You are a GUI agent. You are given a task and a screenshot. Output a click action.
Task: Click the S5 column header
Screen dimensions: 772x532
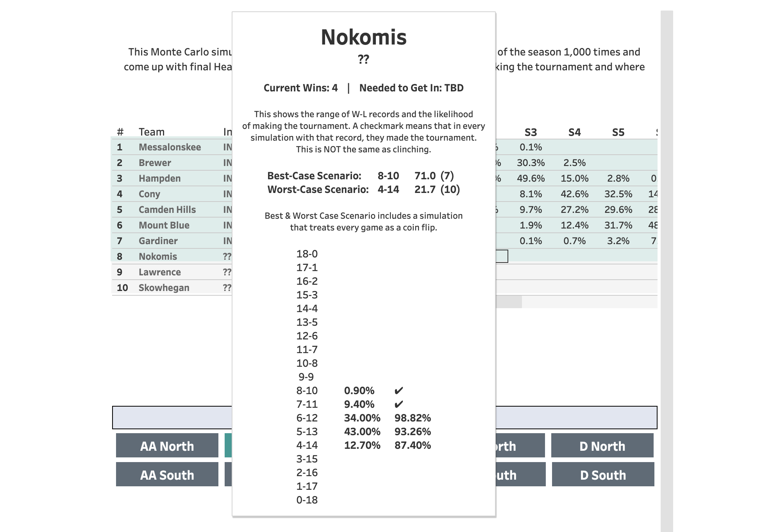[x=618, y=132]
